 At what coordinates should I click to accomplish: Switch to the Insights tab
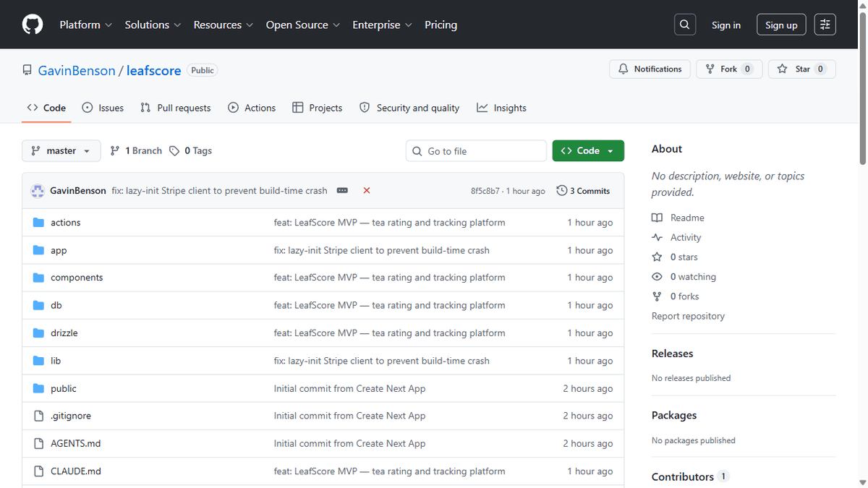(501, 108)
